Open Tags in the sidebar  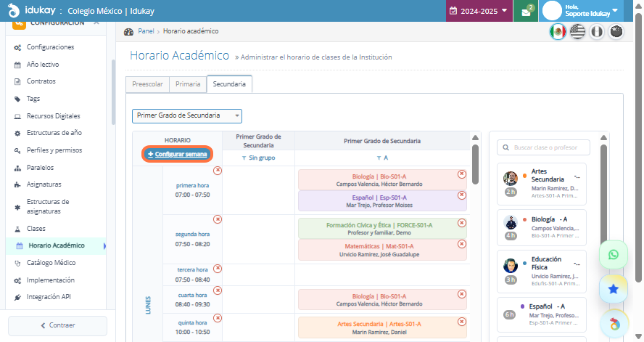[x=33, y=99]
